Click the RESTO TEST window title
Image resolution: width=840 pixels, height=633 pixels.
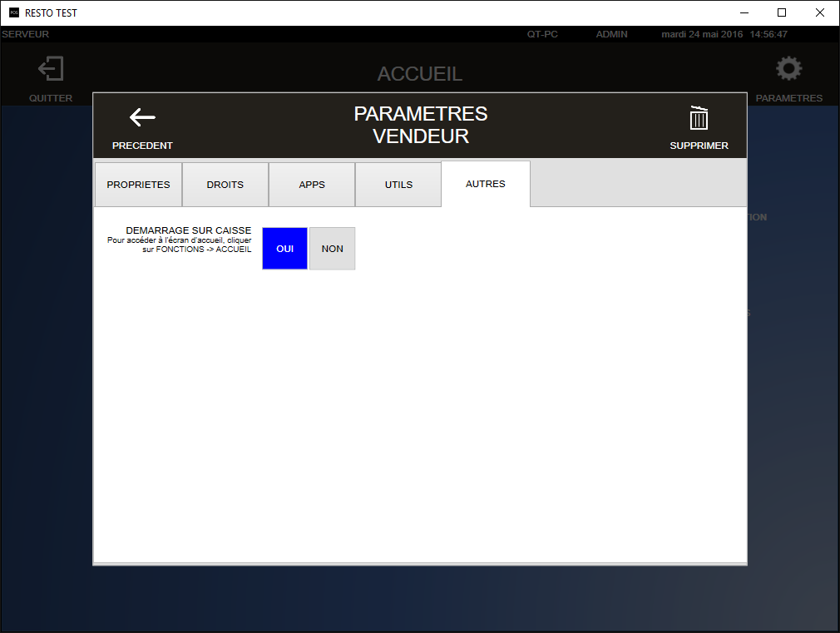tap(51, 12)
